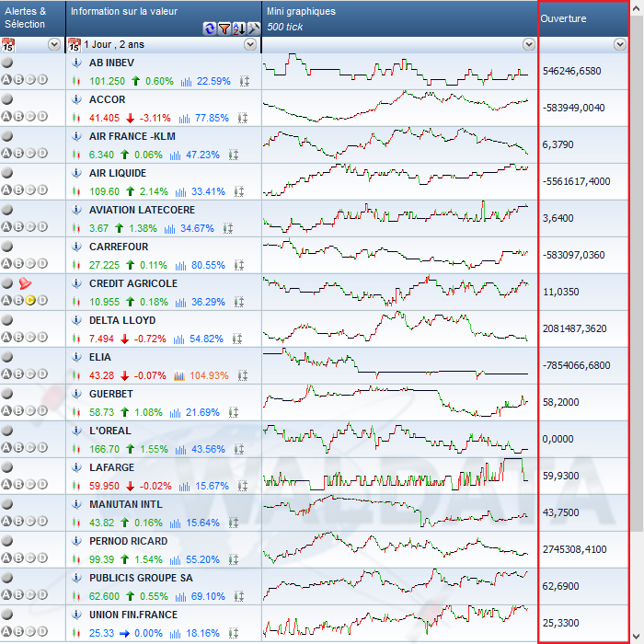This screenshot has height=644, width=644.
Task: Click candlestick icon in AIR LIQUIDE row
Action: (x=76, y=191)
